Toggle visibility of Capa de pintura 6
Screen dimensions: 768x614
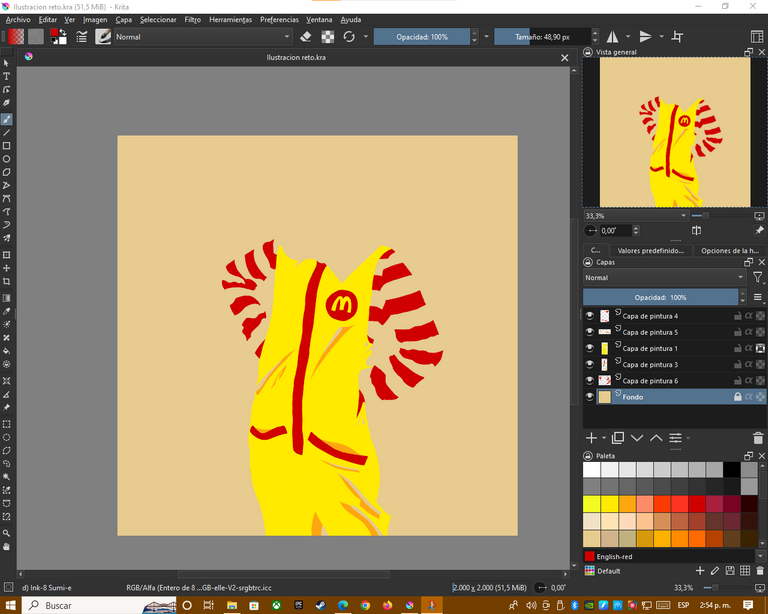(590, 380)
